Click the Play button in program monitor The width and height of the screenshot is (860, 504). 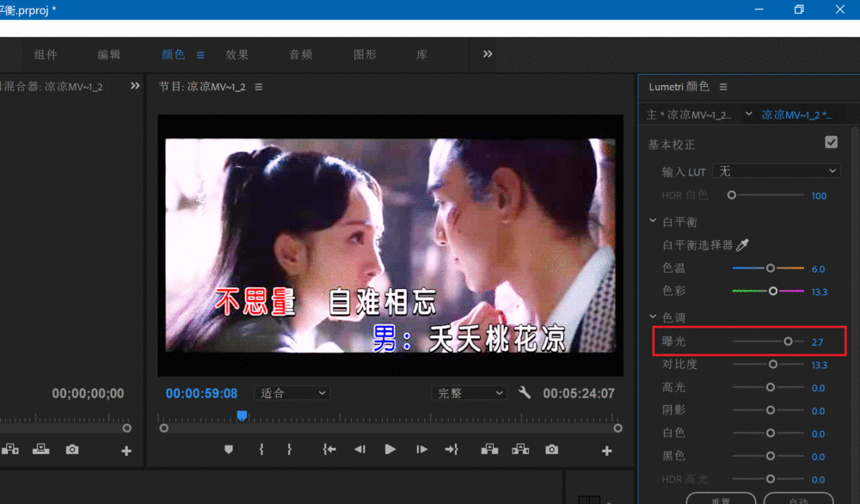pos(390,448)
